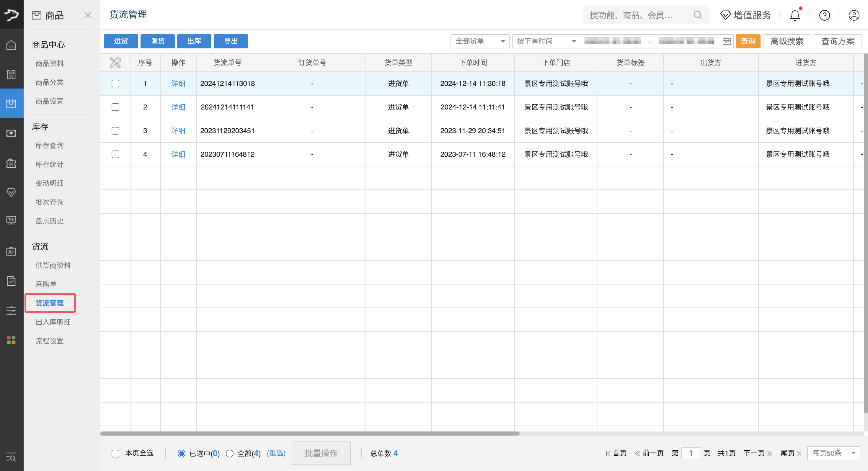Open 商品资料 in the side menu
This screenshot has width=868, height=471.
[x=50, y=63]
